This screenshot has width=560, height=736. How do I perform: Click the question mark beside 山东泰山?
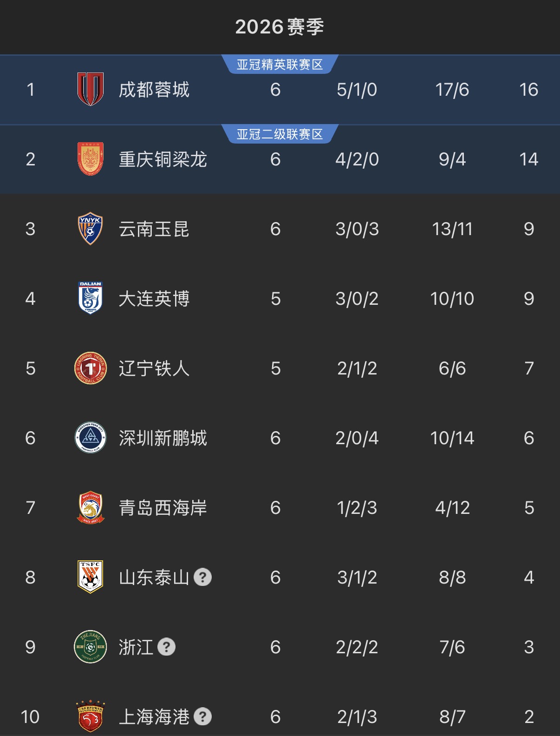point(202,577)
